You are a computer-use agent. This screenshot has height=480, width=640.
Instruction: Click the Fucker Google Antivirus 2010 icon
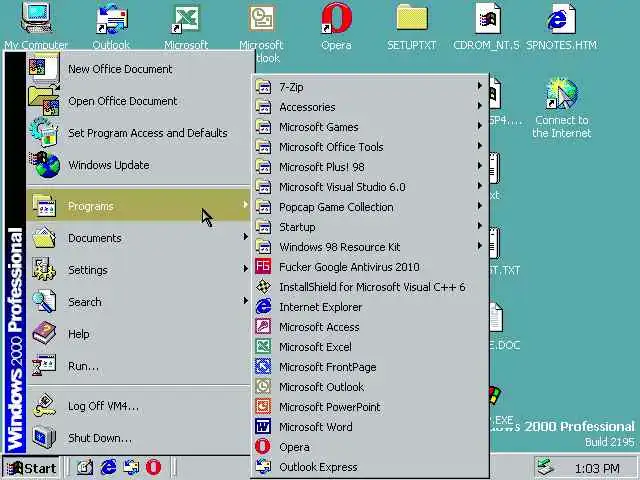click(263, 267)
